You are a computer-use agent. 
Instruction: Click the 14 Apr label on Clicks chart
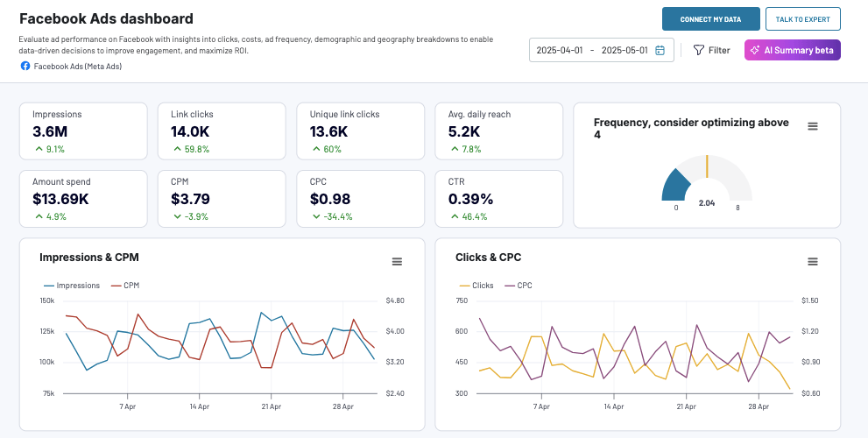point(614,407)
